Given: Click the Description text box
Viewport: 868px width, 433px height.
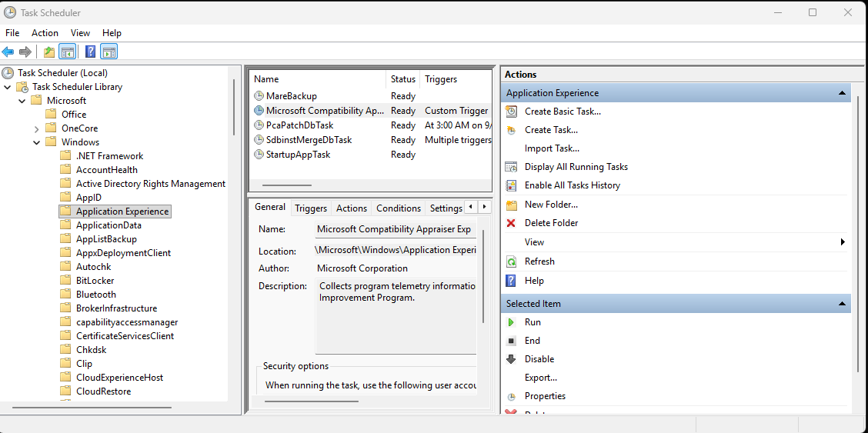Looking at the screenshot, I should click(396, 316).
